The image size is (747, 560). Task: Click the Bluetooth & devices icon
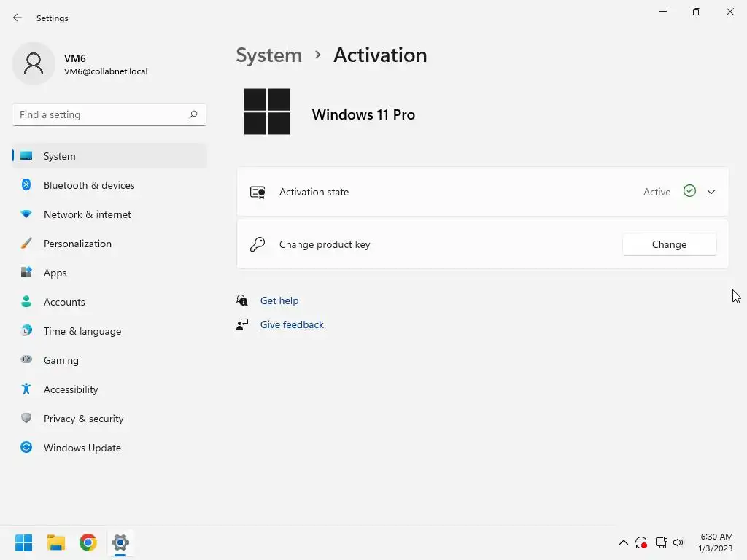point(26,185)
